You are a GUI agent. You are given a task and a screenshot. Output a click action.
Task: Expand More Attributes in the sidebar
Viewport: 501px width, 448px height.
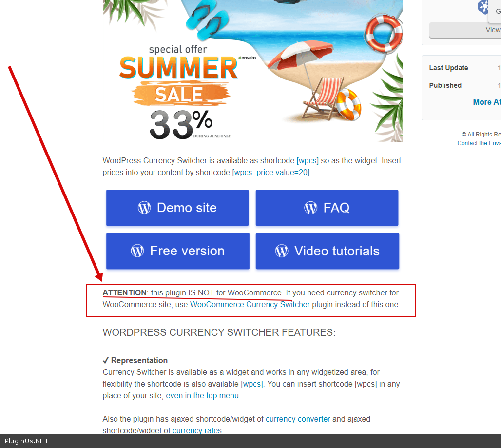[x=487, y=102]
